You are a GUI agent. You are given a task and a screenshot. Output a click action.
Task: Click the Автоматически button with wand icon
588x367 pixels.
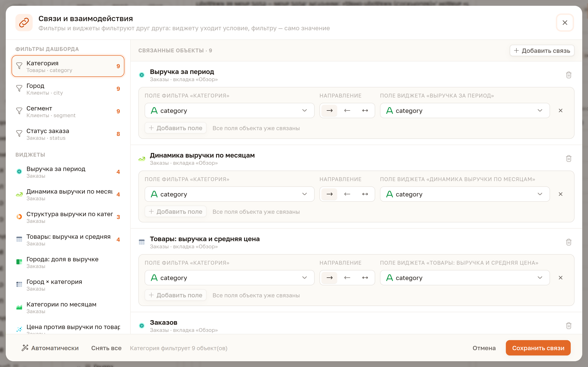pos(50,348)
